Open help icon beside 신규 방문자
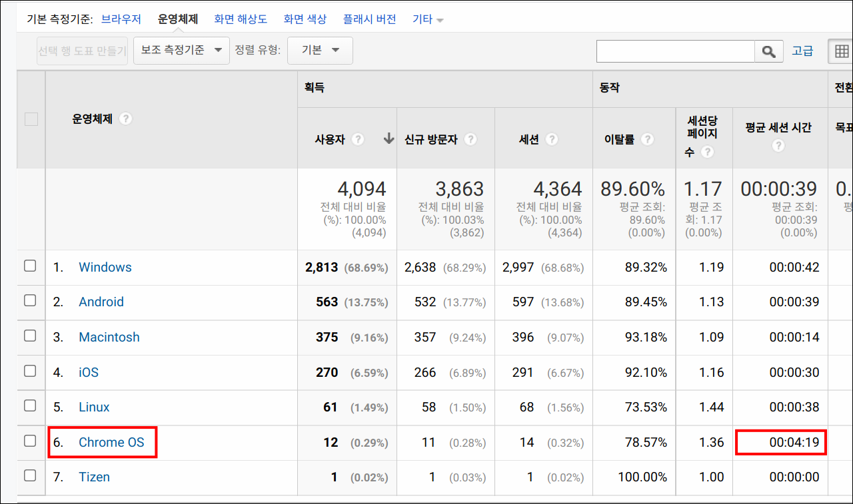 [470, 140]
